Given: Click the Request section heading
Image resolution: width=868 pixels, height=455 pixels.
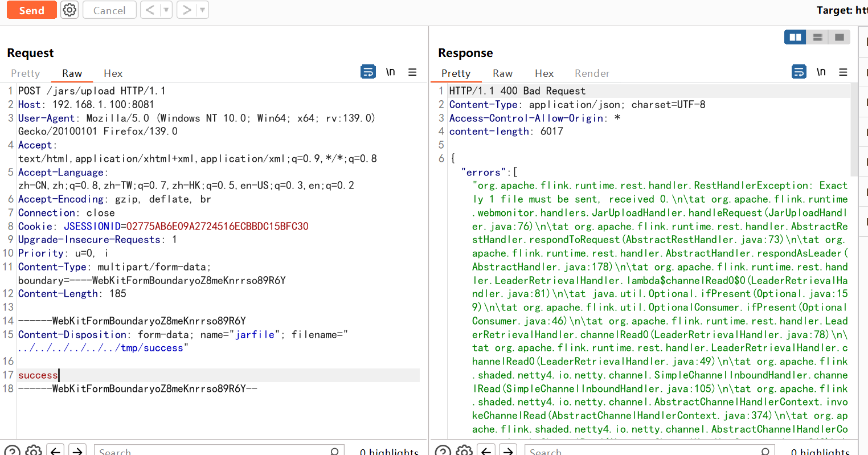Looking at the screenshot, I should pos(30,53).
